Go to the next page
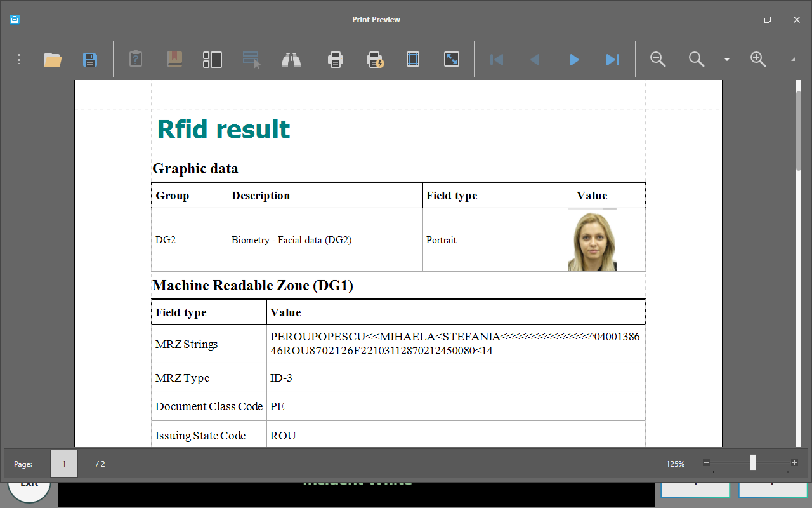 [x=574, y=60]
